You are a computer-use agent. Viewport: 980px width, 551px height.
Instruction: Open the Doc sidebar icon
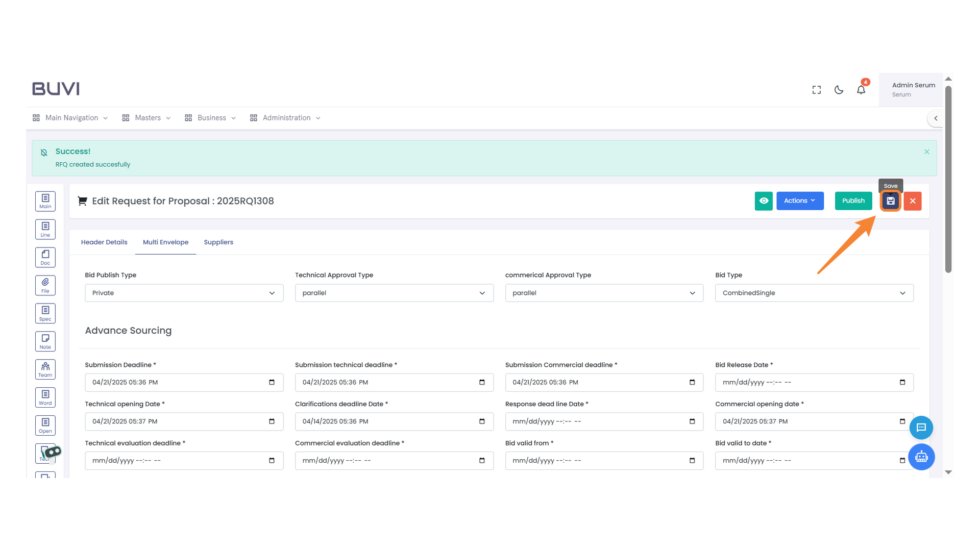[x=45, y=257]
